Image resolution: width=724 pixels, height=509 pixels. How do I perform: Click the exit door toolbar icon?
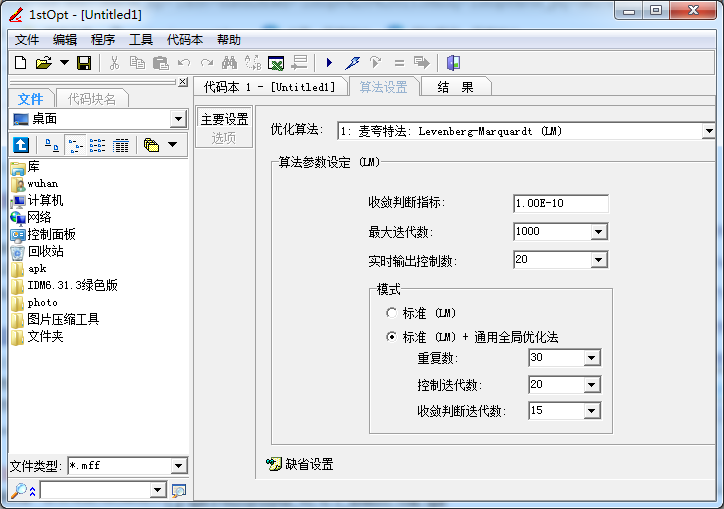pos(453,62)
